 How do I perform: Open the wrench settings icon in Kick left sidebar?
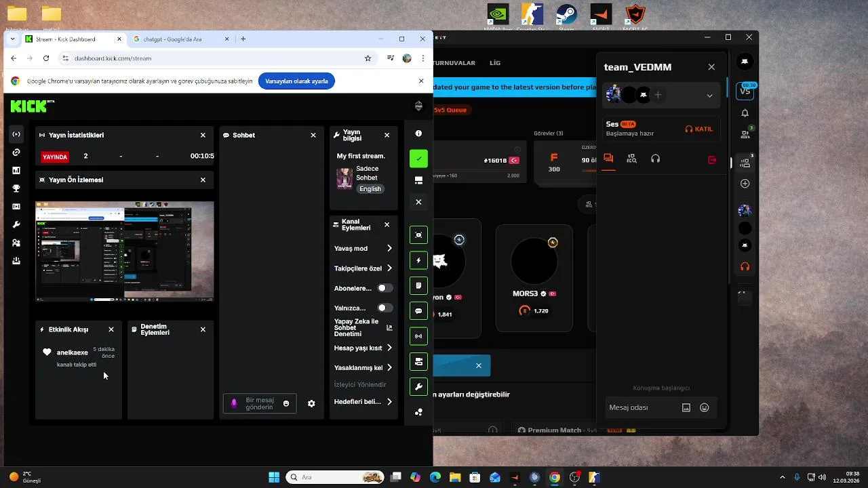coord(16,224)
